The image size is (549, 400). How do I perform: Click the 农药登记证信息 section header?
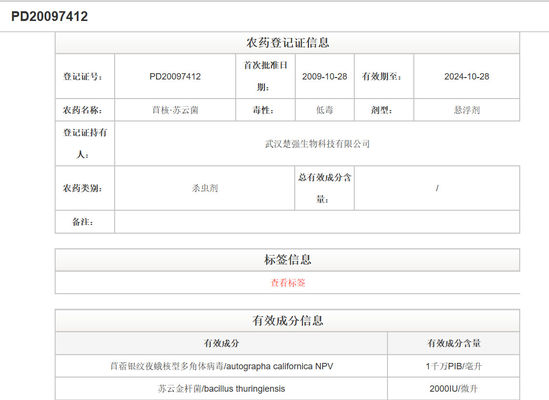(287, 43)
